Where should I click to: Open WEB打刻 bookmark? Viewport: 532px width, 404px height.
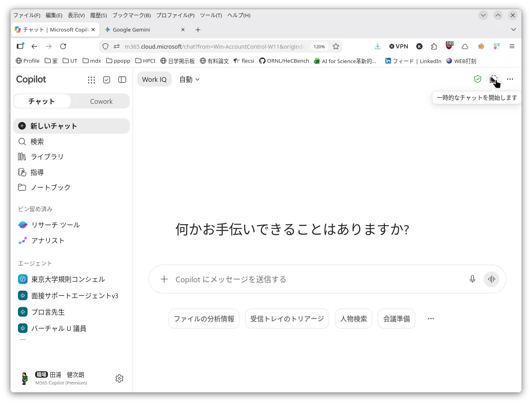click(x=461, y=61)
